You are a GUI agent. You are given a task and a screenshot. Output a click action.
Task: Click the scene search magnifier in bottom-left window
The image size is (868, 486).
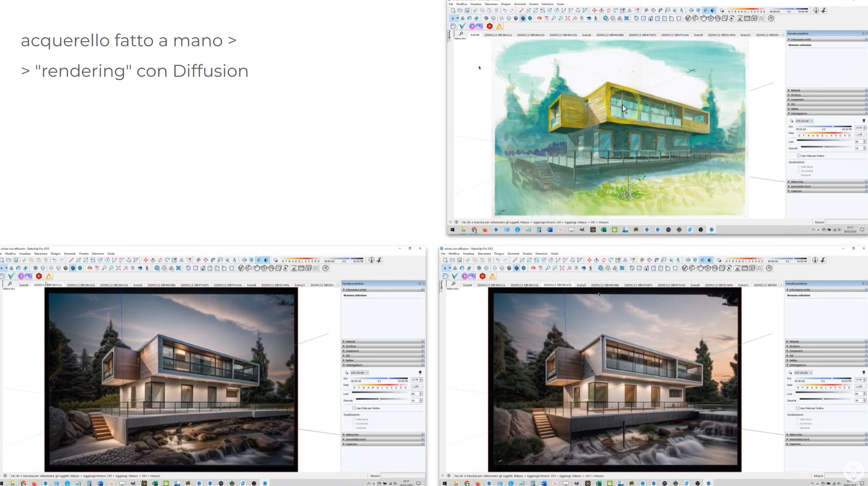pyautogui.click(x=10, y=284)
